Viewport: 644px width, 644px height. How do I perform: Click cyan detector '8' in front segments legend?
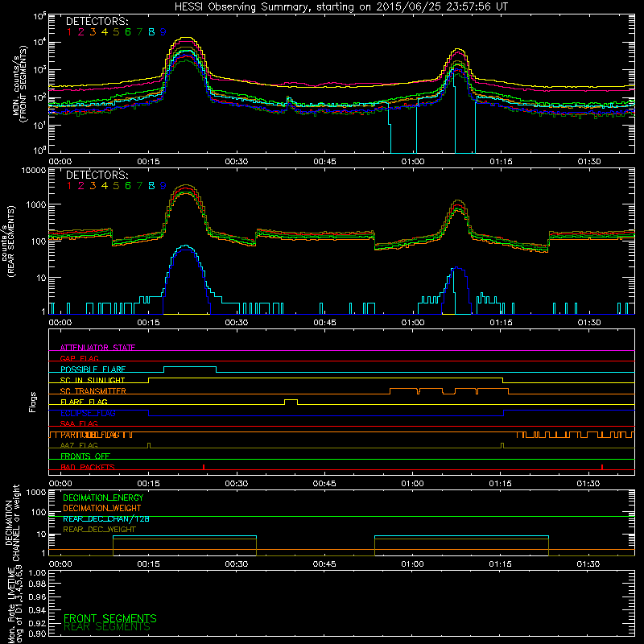(151, 32)
